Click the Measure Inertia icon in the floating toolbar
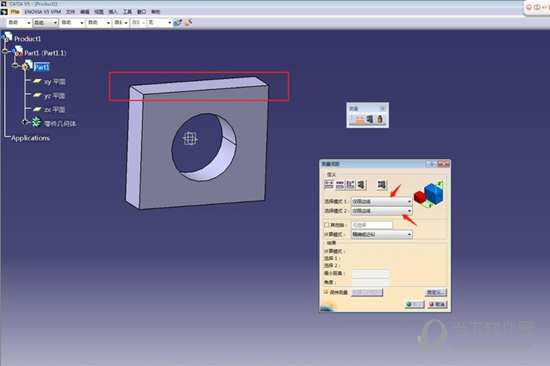This screenshot has width=550, height=366. (380, 119)
